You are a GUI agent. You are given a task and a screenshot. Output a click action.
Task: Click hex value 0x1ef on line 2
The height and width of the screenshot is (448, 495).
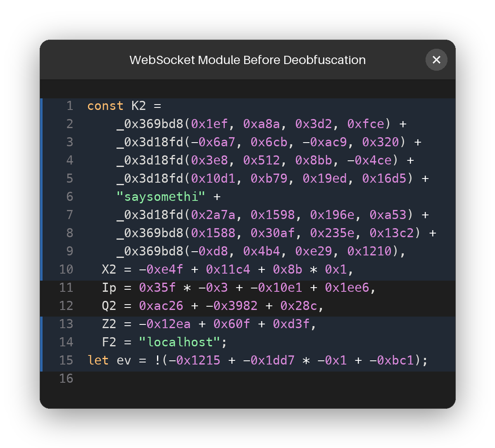pos(209,124)
